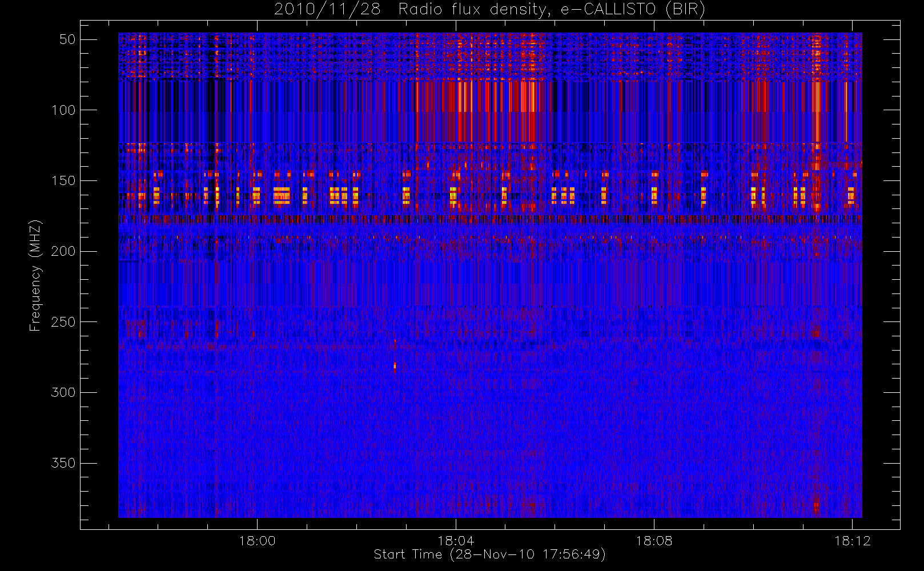Screen dimensions: 924x571
Task: Select the 150 MHz frequency tick label
Action: 63,180
